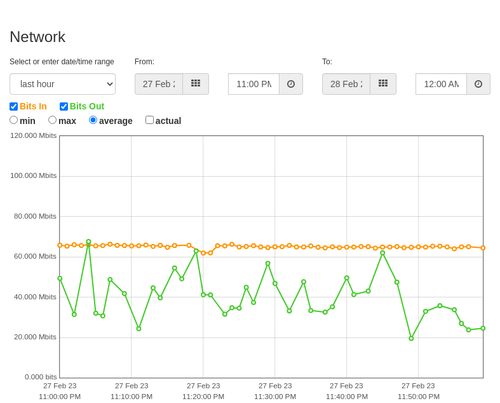Click the '120.000 Mbits' axis label
The height and width of the screenshot is (403, 500).
(33, 136)
